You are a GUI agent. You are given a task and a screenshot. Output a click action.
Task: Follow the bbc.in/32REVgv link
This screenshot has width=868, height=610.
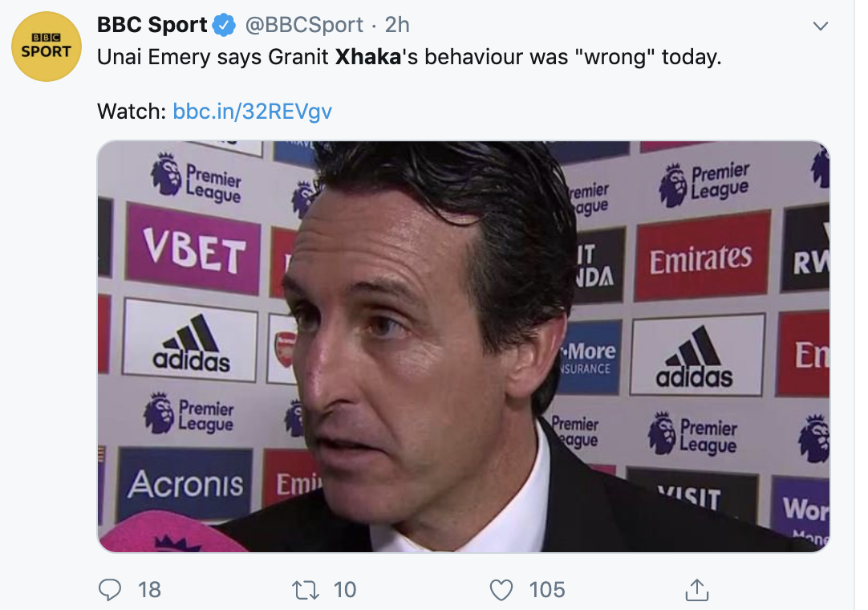(x=252, y=111)
